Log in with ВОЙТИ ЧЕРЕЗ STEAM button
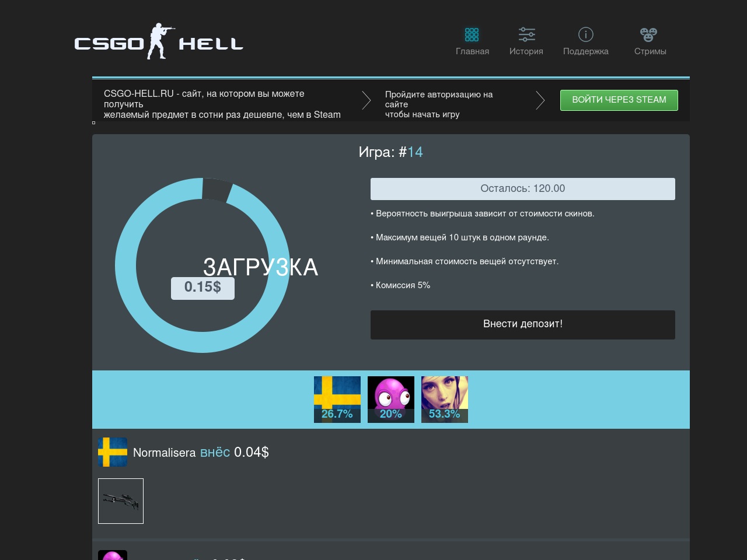Image resolution: width=747 pixels, height=560 pixels. click(619, 100)
